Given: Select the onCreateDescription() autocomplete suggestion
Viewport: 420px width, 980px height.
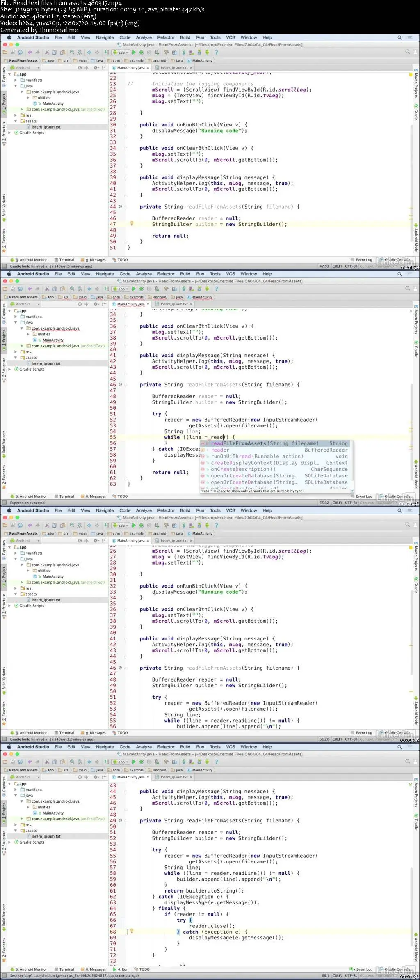Looking at the screenshot, I should (275, 469).
